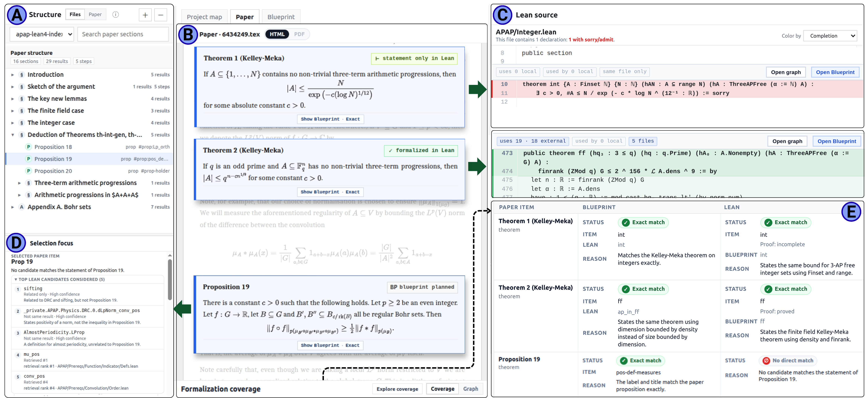Click the No direct match status badge
The height and width of the screenshot is (398, 868).
click(x=788, y=360)
